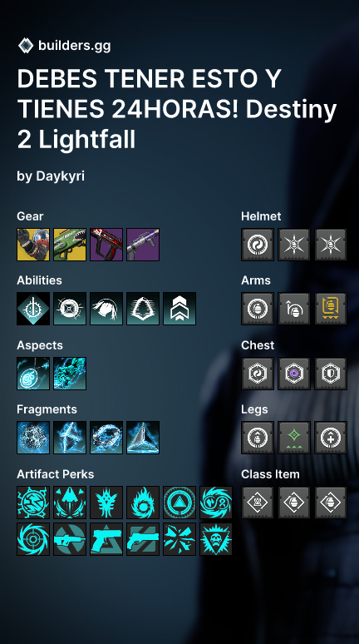Select the second Aspects icon with cyan particles
This screenshot has height=644, width=359.
70,374
